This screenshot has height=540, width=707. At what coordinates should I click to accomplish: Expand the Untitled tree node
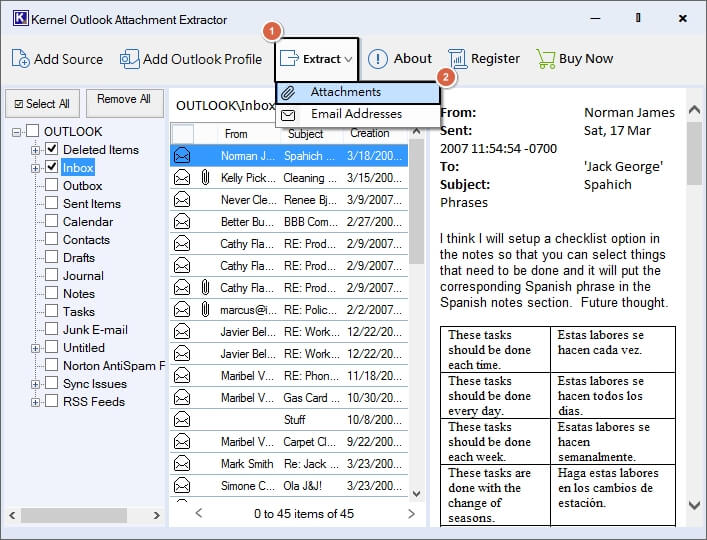pos(35,348)
